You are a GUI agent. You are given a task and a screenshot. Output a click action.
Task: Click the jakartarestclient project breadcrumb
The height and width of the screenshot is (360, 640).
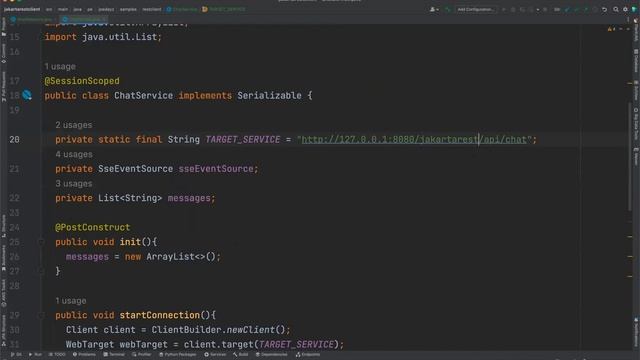coord(22,9)
